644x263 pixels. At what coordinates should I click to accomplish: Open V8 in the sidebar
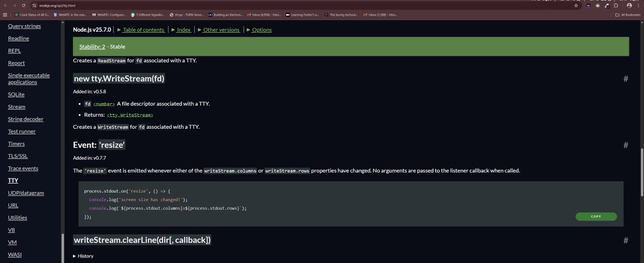11,230
